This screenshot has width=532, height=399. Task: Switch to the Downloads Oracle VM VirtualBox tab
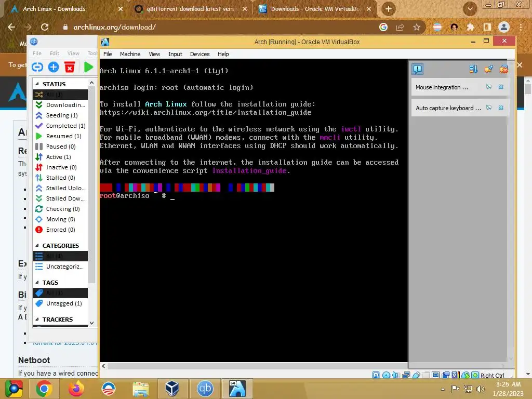coord(315,9)
